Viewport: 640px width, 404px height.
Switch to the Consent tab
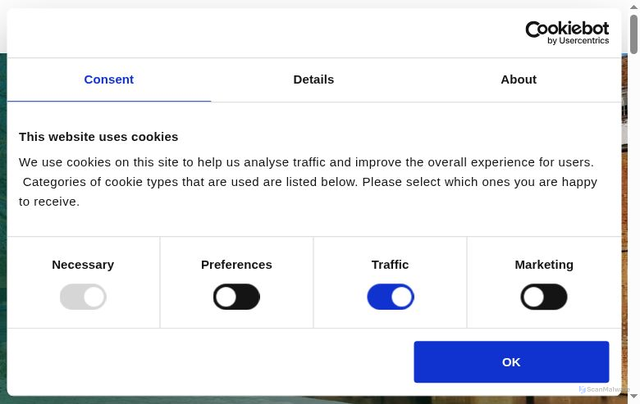(109, 80)
